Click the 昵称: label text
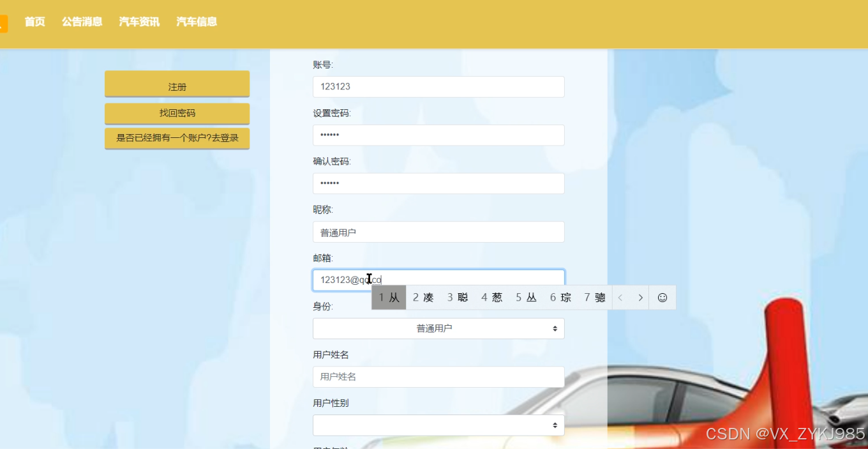 [323, 209]
